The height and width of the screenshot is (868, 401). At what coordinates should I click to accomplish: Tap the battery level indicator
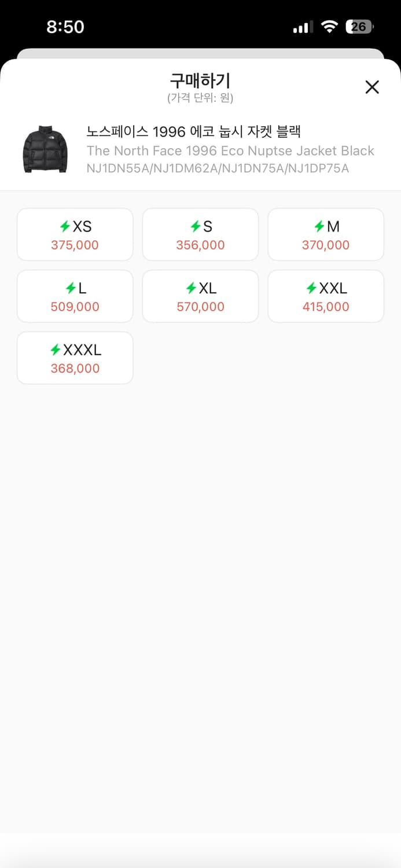coord(359,27)
